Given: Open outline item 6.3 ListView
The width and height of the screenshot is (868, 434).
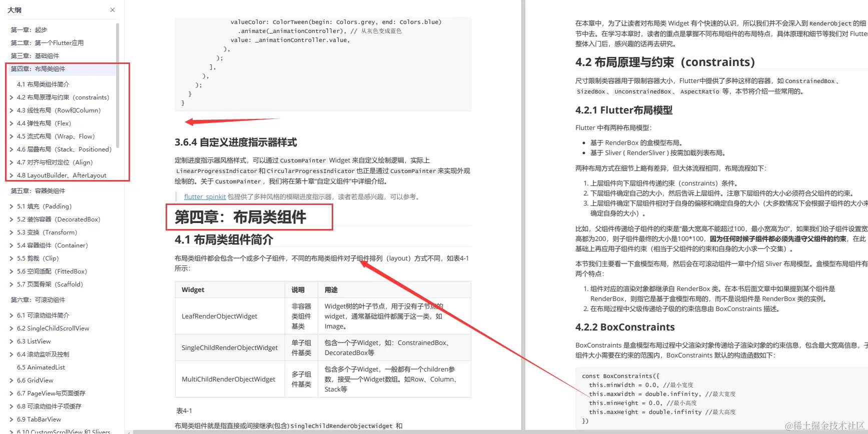Looking at the screenshot, I should (34, 341).
